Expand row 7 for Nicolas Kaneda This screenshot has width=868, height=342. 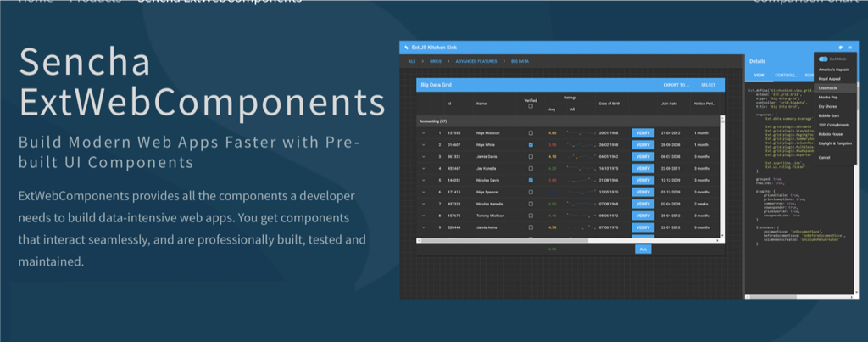(x=424, y=204)
